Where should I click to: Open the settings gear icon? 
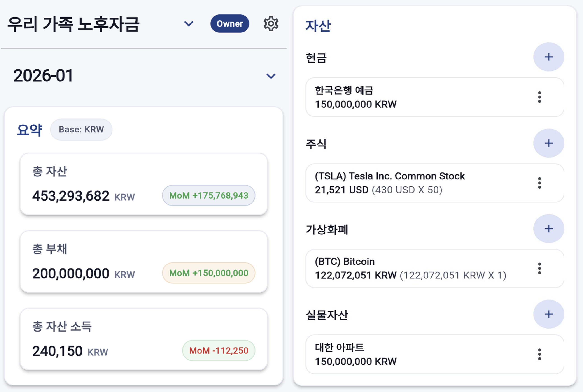[271, 24]
